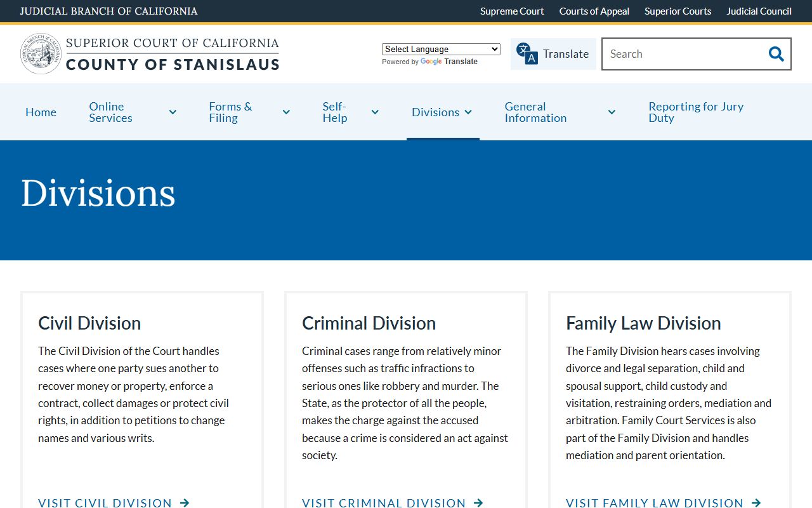Select the Divisions navigation item

435,112
